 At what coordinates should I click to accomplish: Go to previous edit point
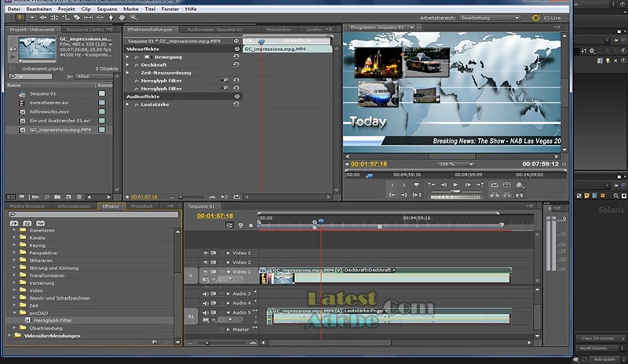[x=431, y=184]
